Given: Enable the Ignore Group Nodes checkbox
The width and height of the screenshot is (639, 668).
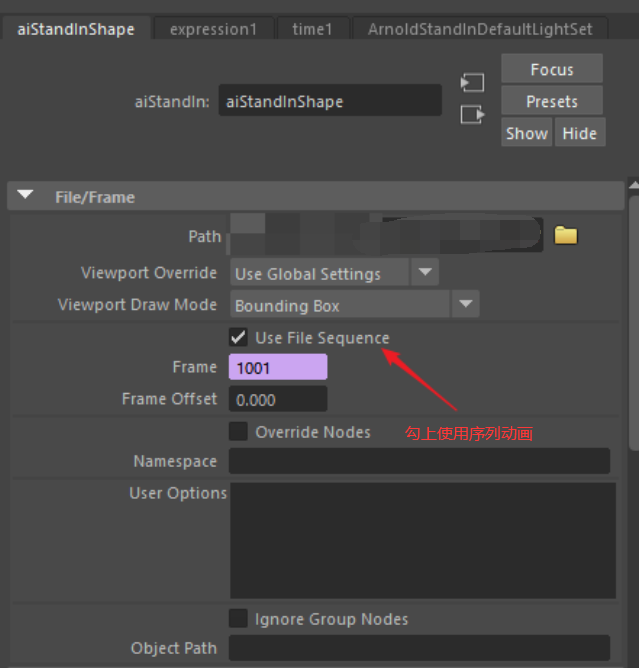Looking at the screenshot, I should click(x=239, y=618).
